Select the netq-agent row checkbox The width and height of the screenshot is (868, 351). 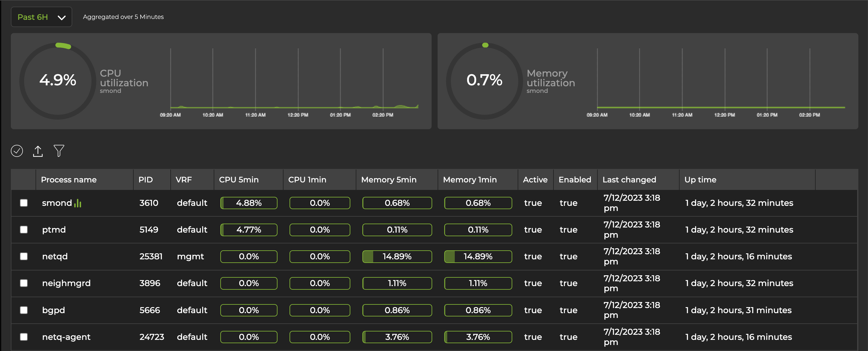(x=24, y=337)
